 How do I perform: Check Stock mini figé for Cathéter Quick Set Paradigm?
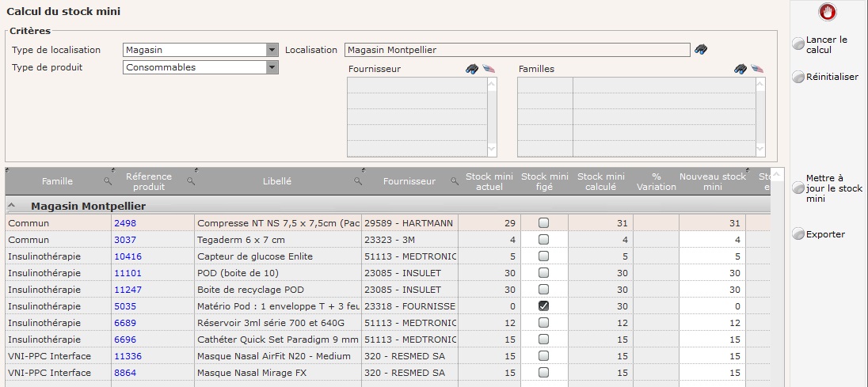544,339
